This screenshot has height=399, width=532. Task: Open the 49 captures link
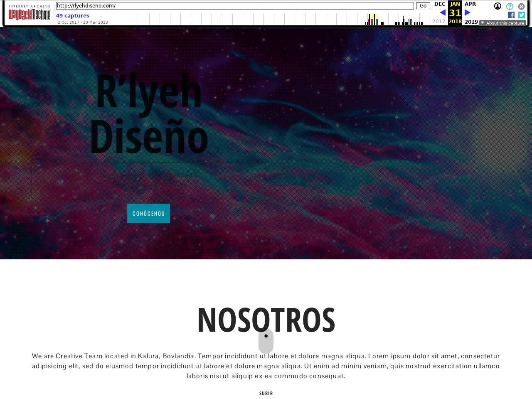[x=73, y=16]
